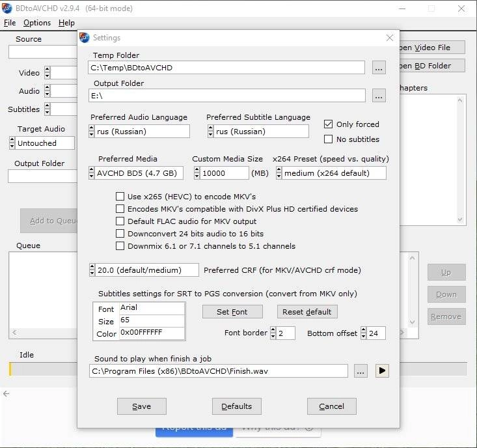Enable Use x265 (HEVC) to encode MKV's
Viewport: 477px width, 448px height.
click(x=120, y=196)
